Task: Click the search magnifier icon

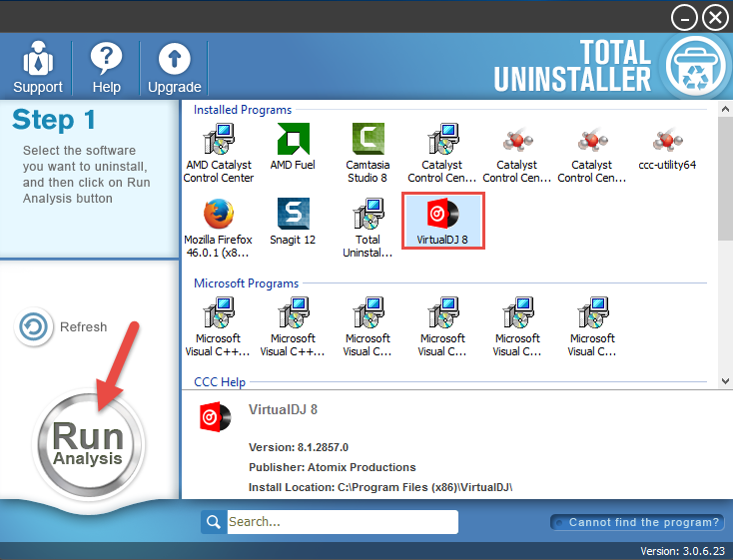Action: tap(214, 522)
